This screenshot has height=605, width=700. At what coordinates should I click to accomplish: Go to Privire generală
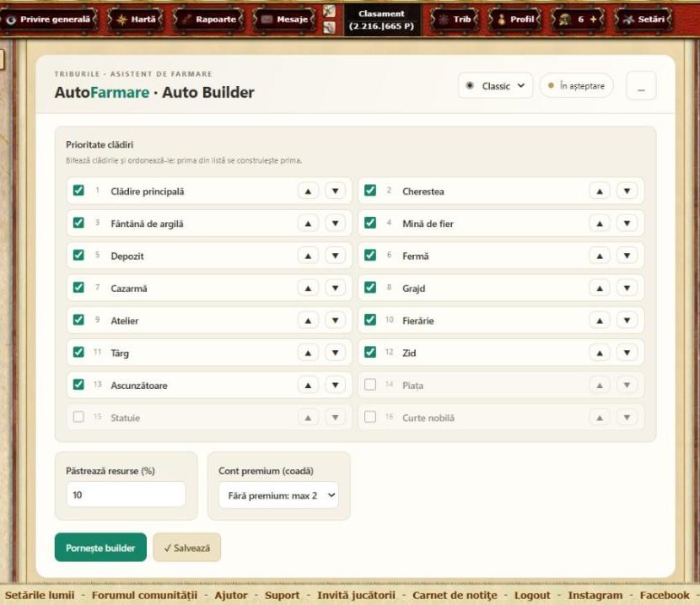tap(49, 19)
